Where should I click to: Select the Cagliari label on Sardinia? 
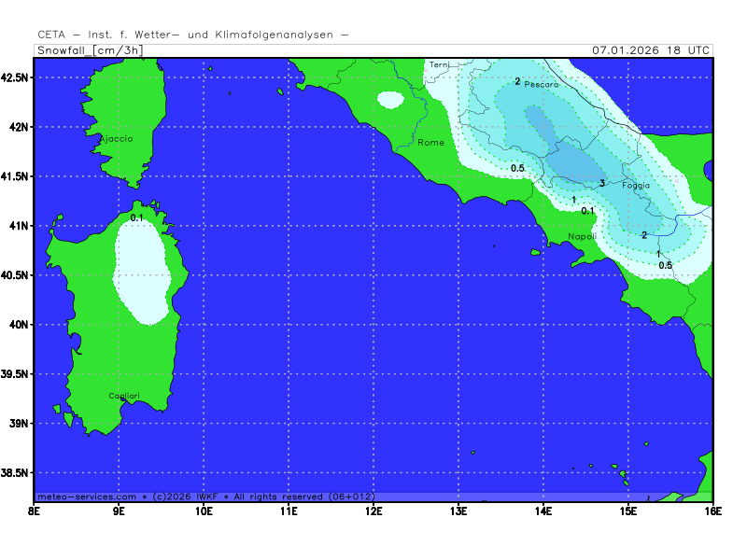(123, 397)
